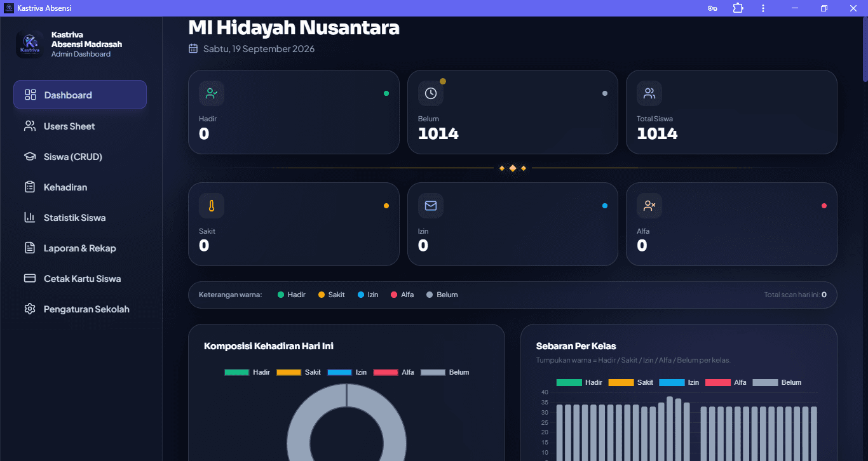
Task: Toggle Sakit in the Sebaran Per Kelas legend
Action: 631,382
